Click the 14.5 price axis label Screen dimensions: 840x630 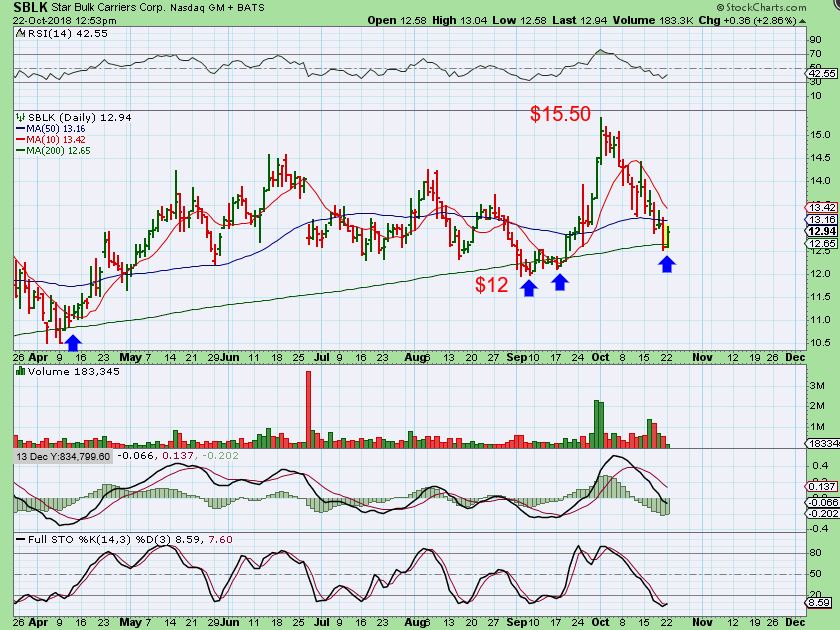click(820, 158)
